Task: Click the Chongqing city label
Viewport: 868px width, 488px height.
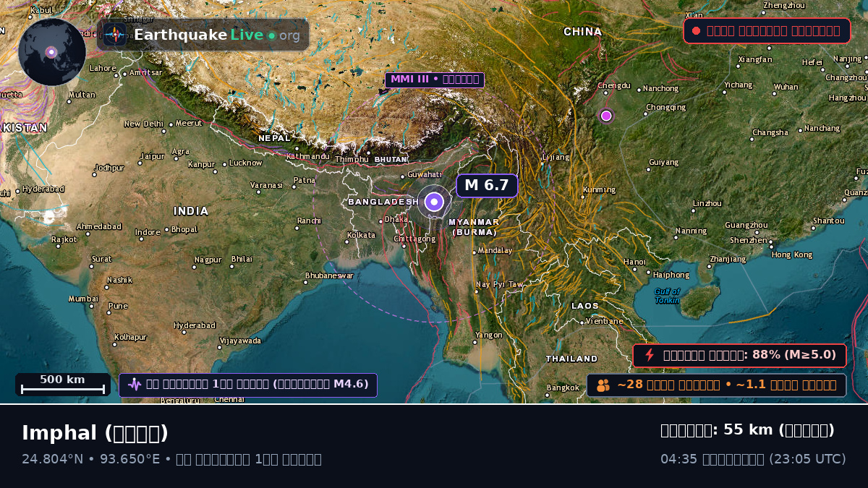Action: (665, 108)
